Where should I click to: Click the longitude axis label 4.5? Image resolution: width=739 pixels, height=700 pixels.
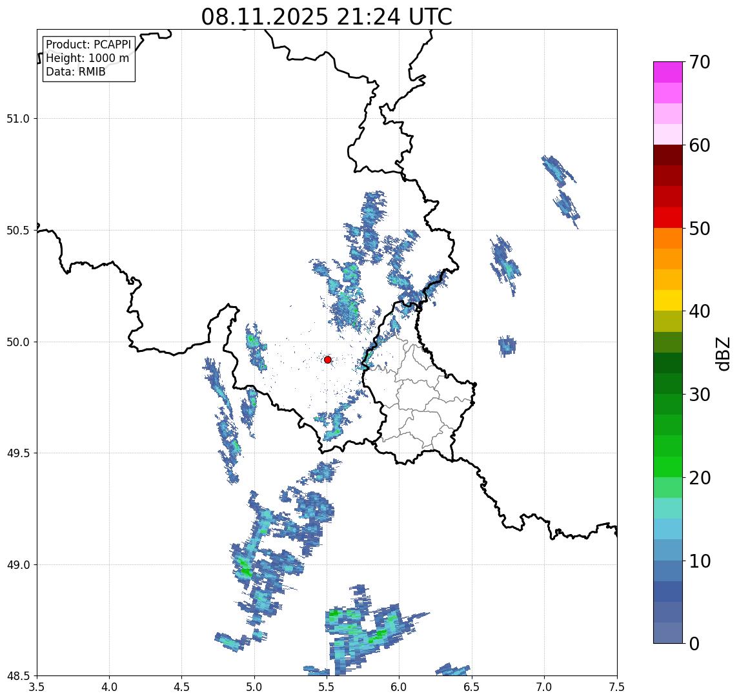pos(182,687)
